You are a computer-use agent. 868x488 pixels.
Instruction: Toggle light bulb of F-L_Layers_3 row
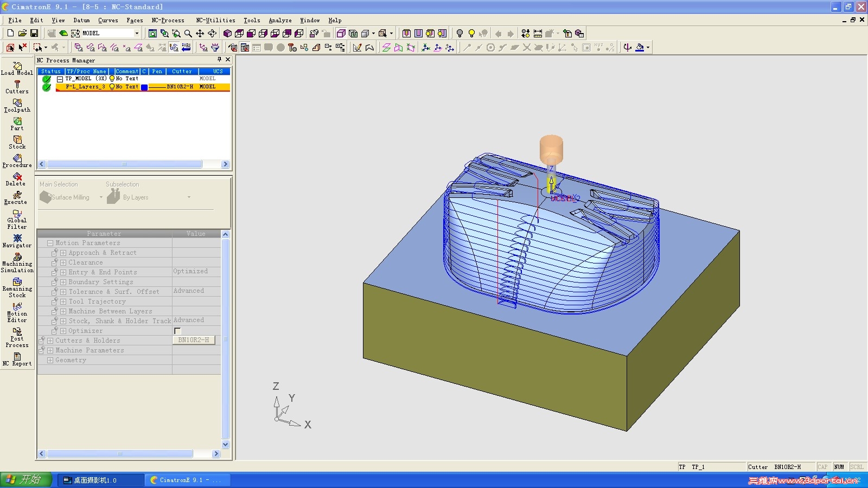click(112, 87)
